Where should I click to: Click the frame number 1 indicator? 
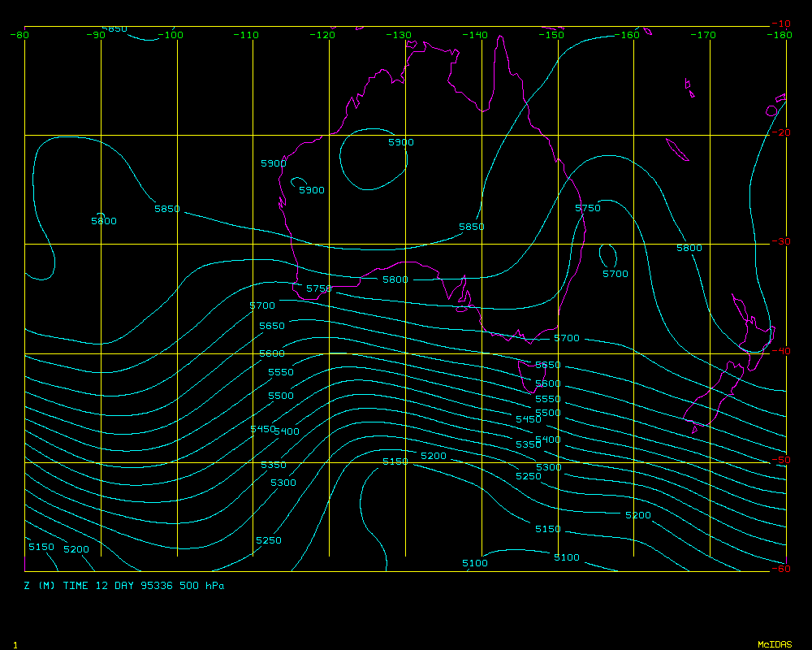(15, 644)
